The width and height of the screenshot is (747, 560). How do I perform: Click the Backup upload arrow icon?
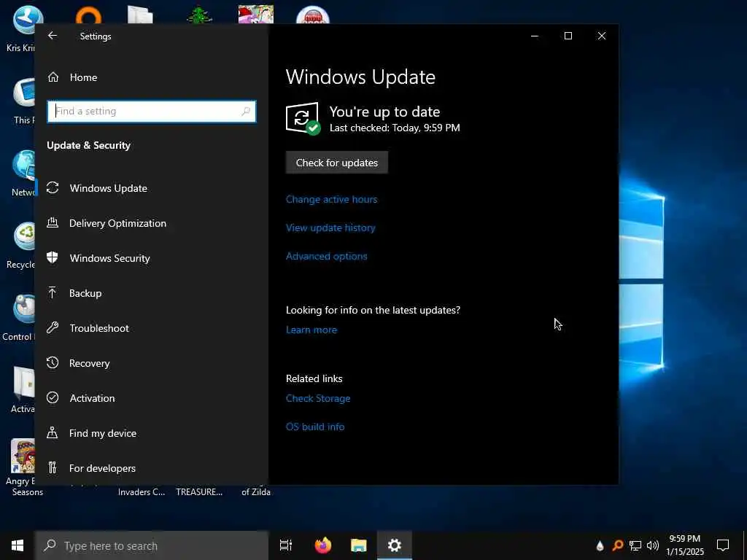point(53,292)
